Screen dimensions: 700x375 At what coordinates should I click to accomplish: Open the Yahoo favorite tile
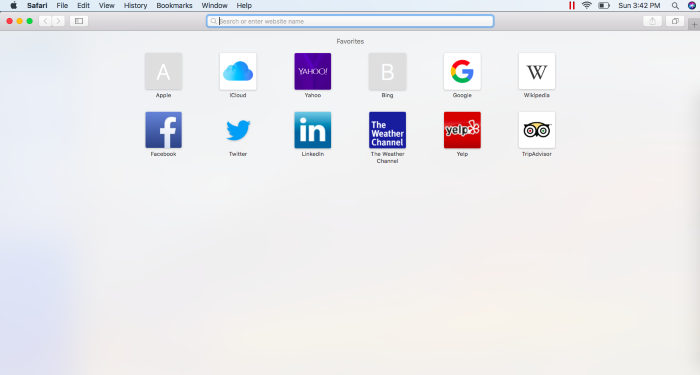pos(312,71)
